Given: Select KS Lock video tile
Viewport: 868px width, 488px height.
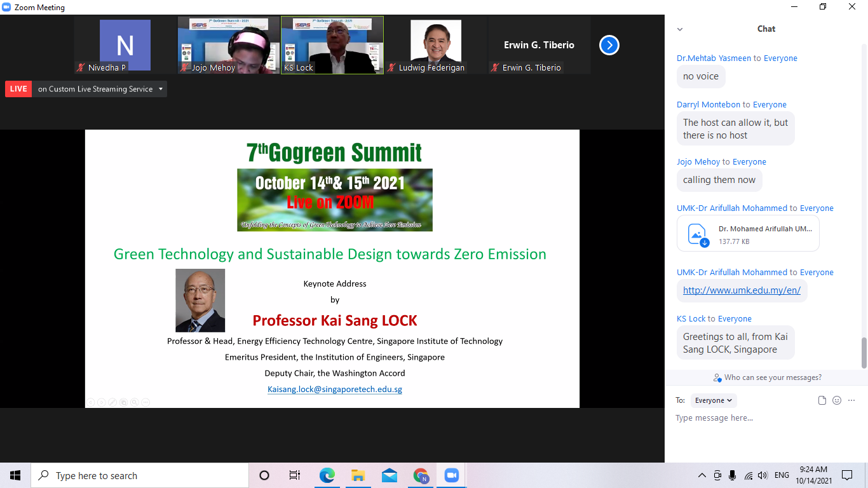Looking at the screenshot, I should [x=332, y=45].
